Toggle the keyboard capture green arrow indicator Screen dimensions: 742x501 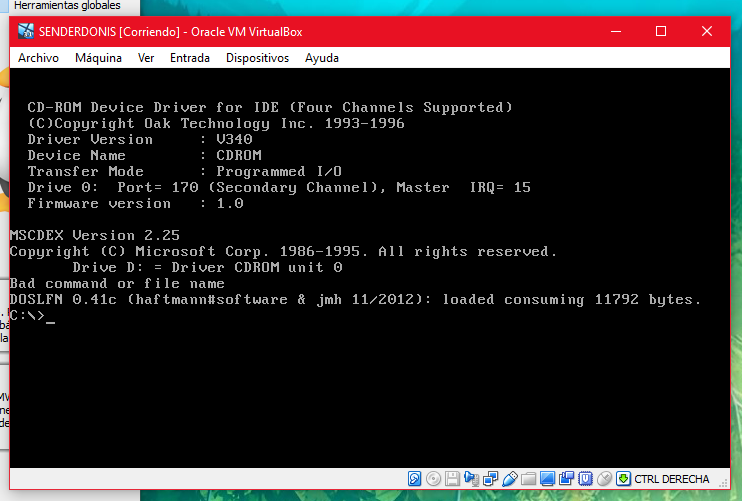point(623,479)
